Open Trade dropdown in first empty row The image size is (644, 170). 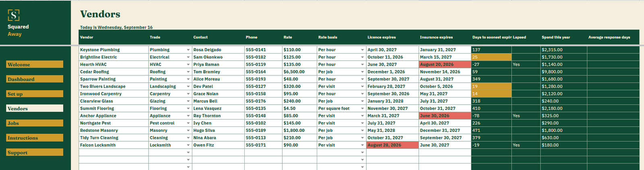point(188,152)
